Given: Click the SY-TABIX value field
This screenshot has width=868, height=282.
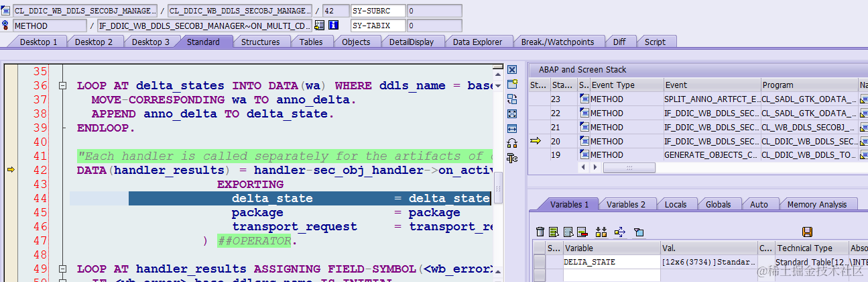Looking at the screenshot, I should tap(434, 26).
